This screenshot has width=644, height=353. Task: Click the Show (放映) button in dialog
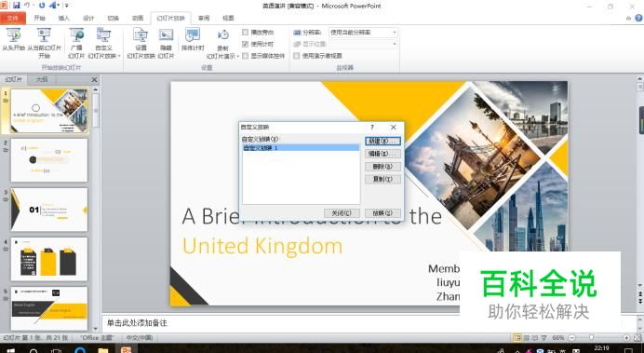(x=382, y=213)
